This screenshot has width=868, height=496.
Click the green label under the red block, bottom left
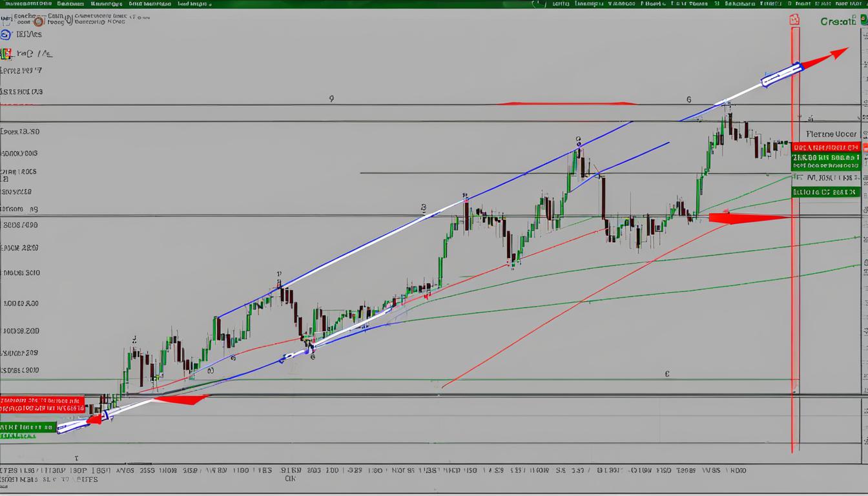[28, 427]
